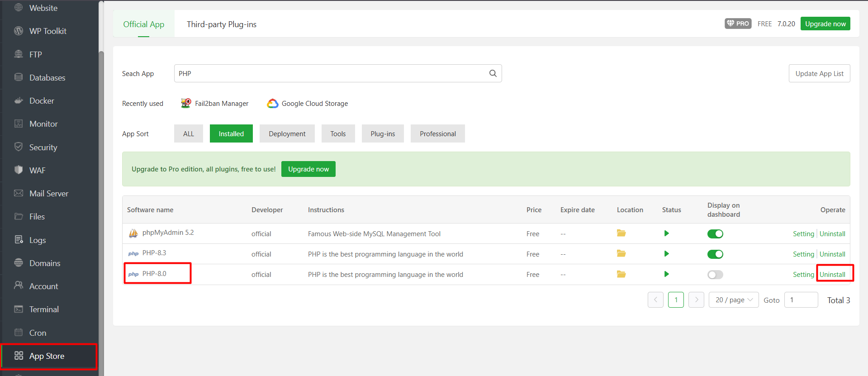Click the PHP-8.3 software name

154,253
